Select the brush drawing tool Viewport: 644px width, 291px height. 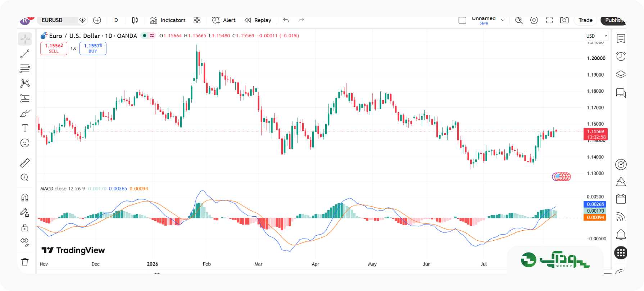coord(25,114)
